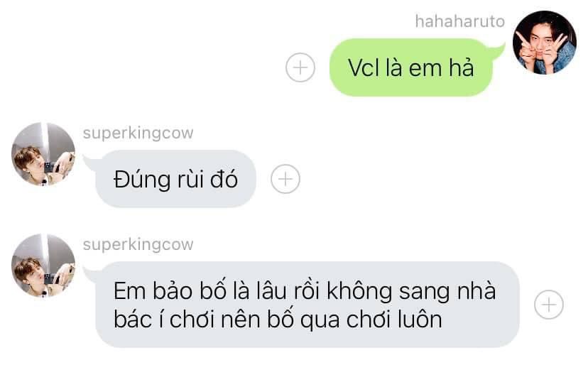Screen dimensions: 588x365
Task: Tap the plus icon beside "Đúng rùi đó"
Action: (285, 179)
